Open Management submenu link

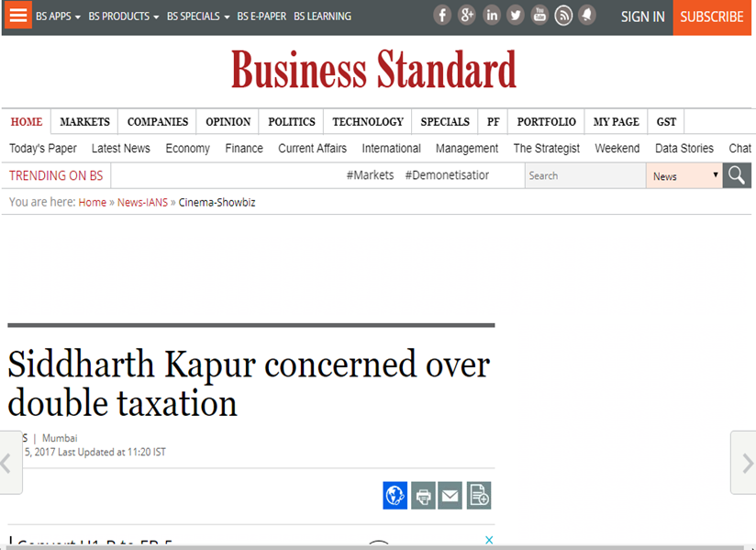[467, 149]
